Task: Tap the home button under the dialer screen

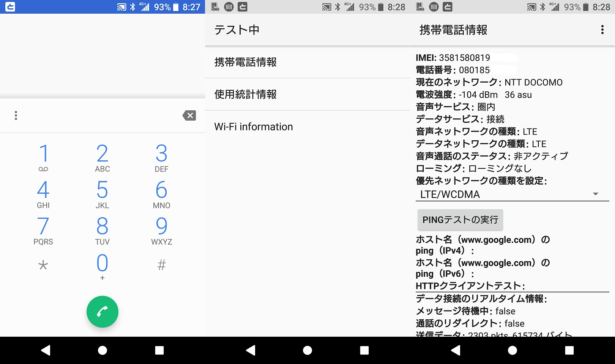Action: 102,350
